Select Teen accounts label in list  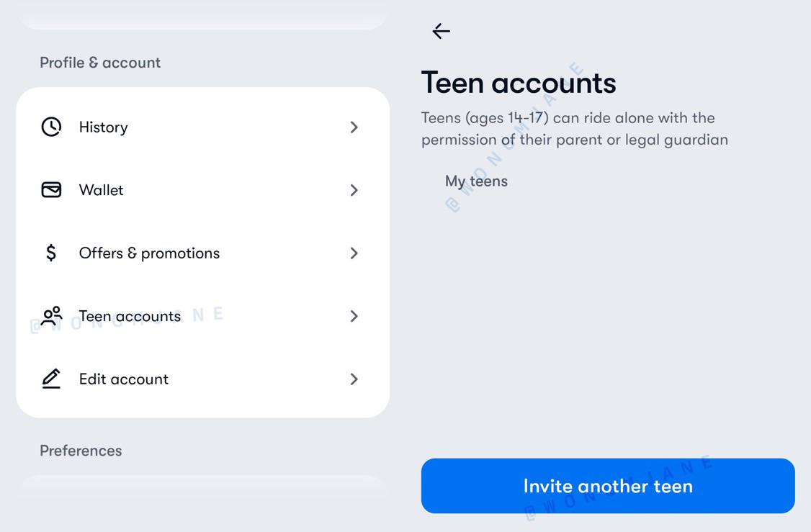[x=130, y=316]
